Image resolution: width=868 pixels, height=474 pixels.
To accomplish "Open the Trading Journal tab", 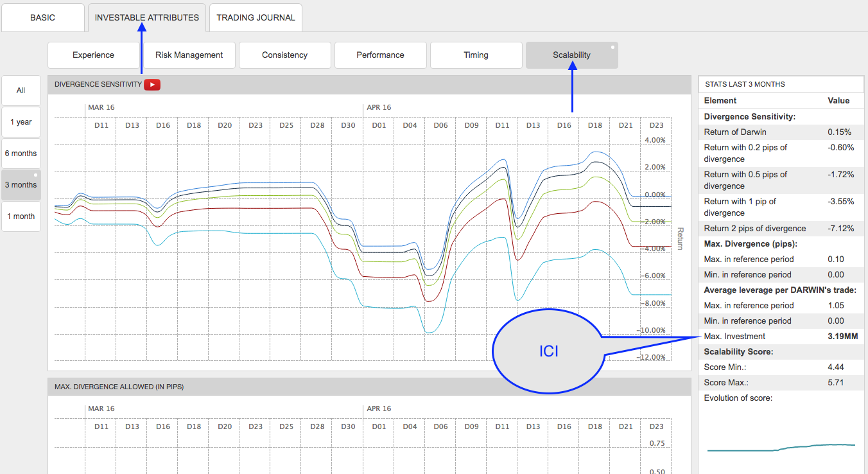I will [x=256, y=17].
